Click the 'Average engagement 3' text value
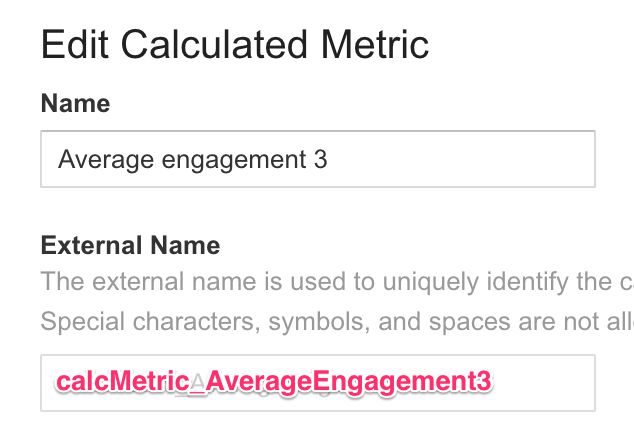This screenshot has height=446, width=634. (192, 159)
